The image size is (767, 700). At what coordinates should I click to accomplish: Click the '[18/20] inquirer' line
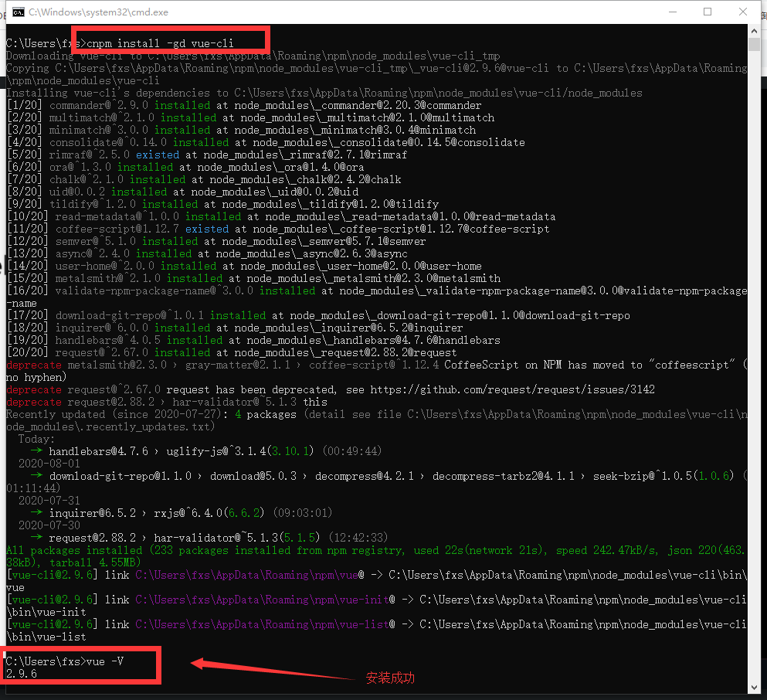pos(235,328)
